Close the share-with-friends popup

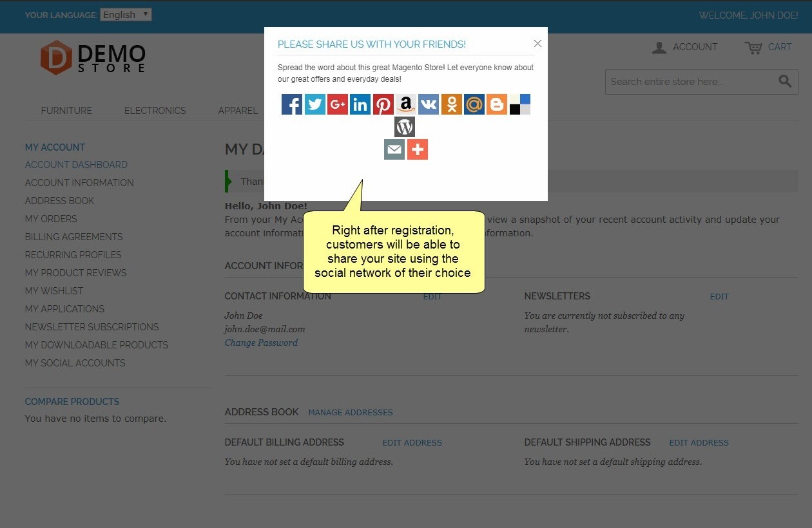pos(537,44)
